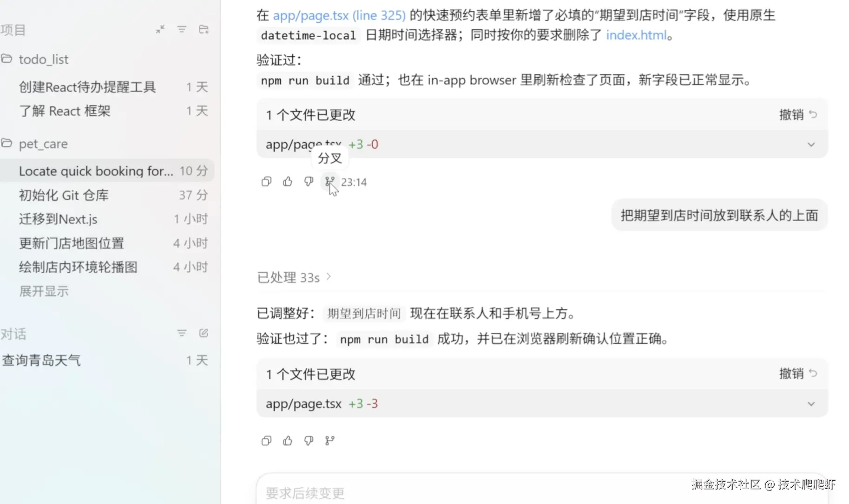Viewport: 849px width, 504px height.
Task: Select the 对话 section heading
Action: (13, 334)
